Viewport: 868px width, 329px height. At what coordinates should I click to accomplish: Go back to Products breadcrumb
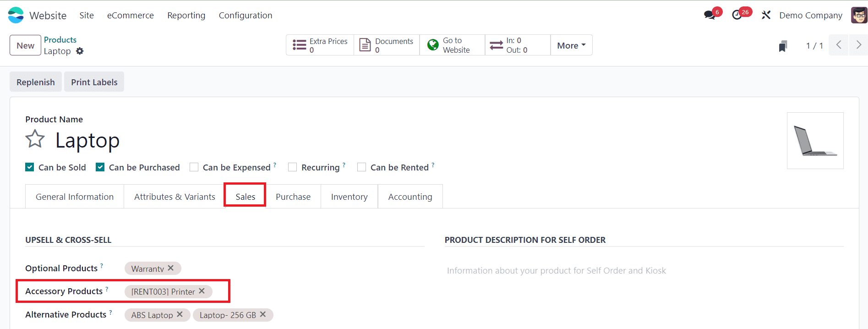pyautogui.click(x=60, y=40)
